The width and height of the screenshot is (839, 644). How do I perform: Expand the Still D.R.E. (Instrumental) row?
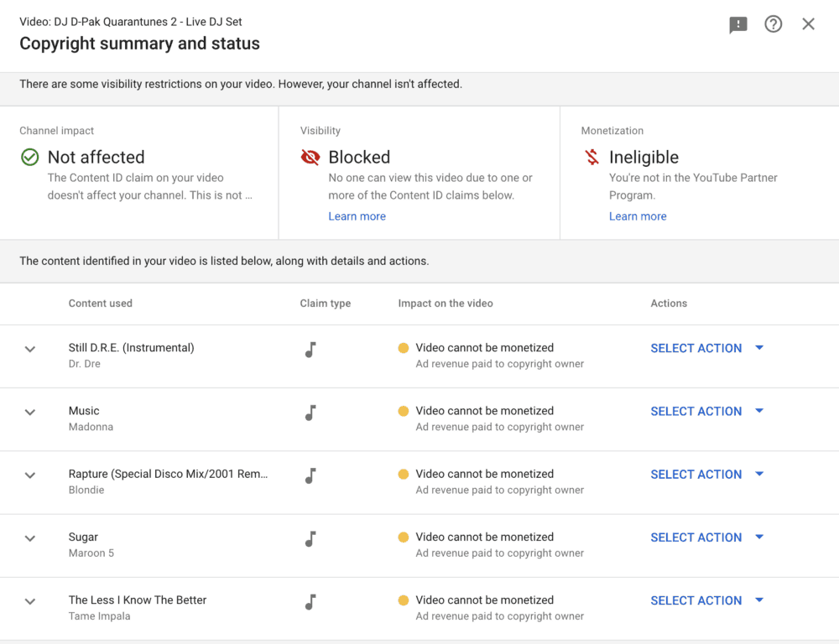click(x=30, y=349)
